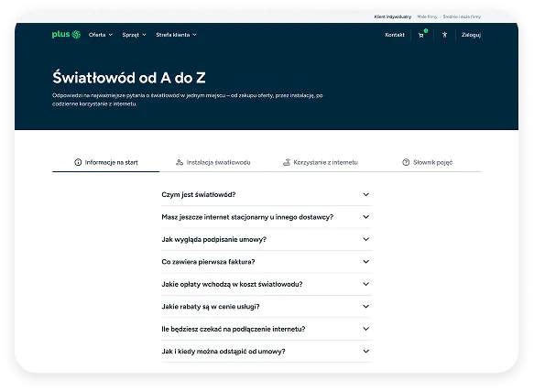Viewport: 534px width, 392px height.
Task: Click question Jak i kiedy można odstąpić od umowy?
Action: (223, 351)
